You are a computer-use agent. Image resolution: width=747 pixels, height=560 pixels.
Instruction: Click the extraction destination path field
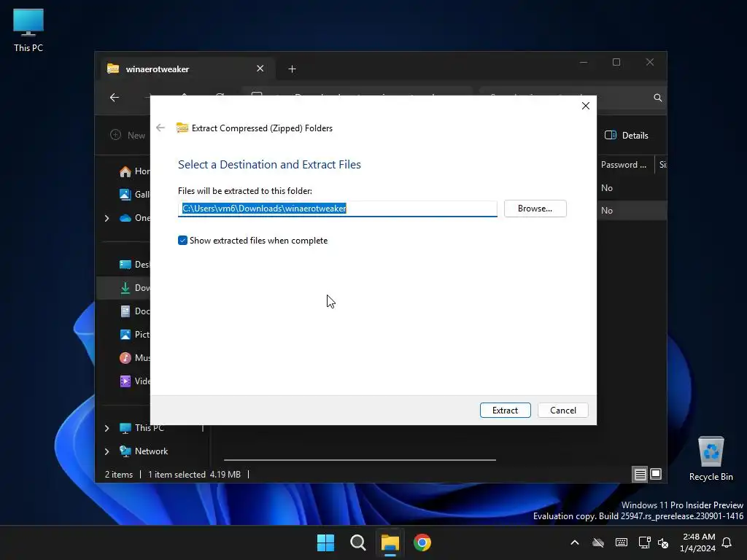pyautogui.click(x=337, y=209)
